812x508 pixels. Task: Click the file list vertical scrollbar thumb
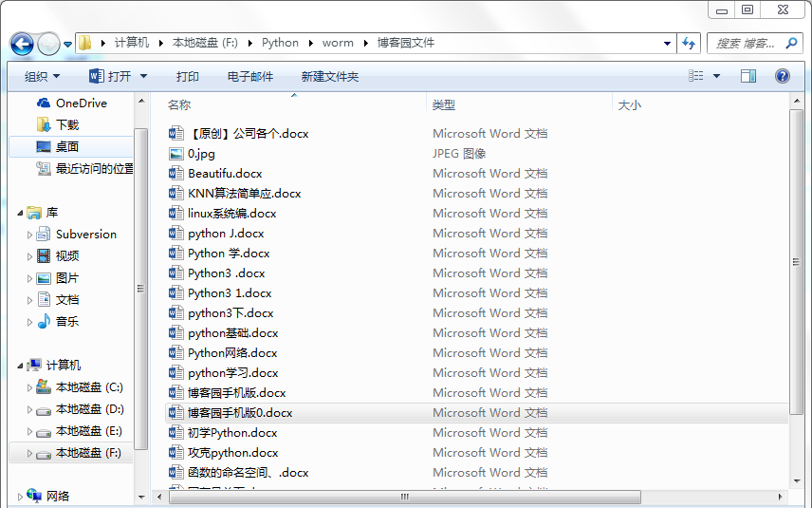pyautogui.click(x=796, y=262)
